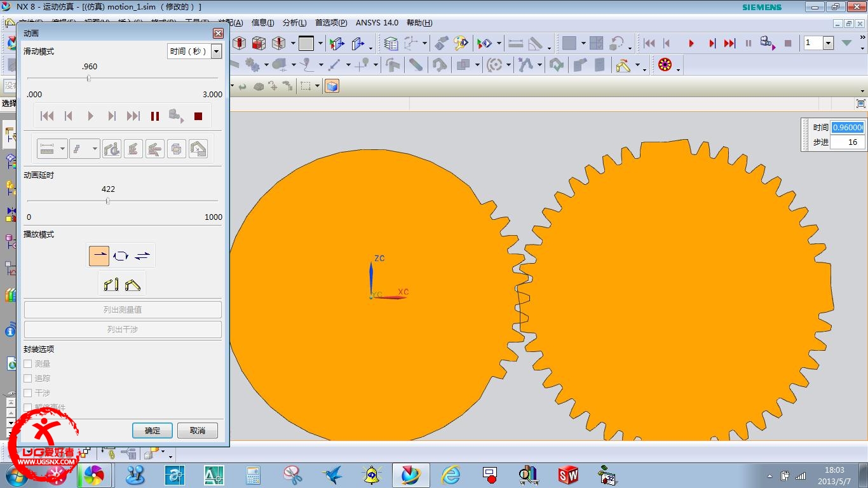The width and height of the screenshot is (868, 488).
Task: Select retrace back-and-forth playback mode
Action: pyautogui.click(x=142, y=256)
